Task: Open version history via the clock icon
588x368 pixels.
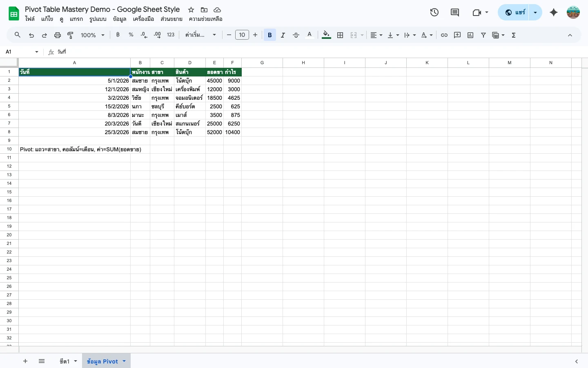Action: click(x=434, y=12)
